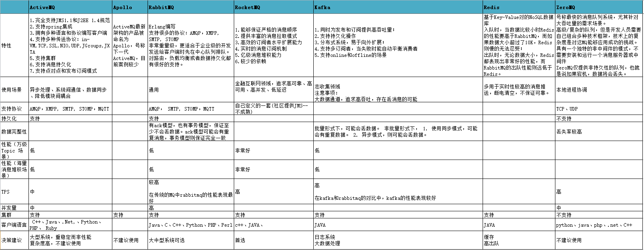
Task: Click the 使用场景 row label
Action: pos(15,90)
